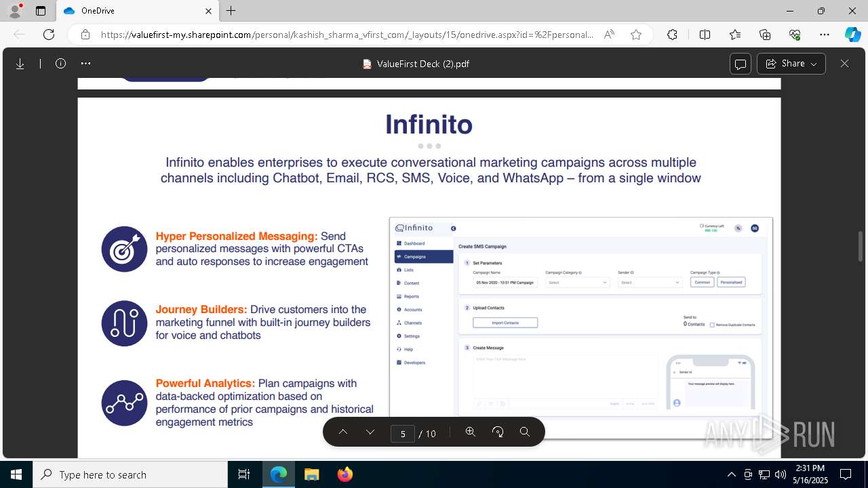Open Task View on the taskbar
The height and width of the screenshot is (488, 868).
click(x=244, y=474)
